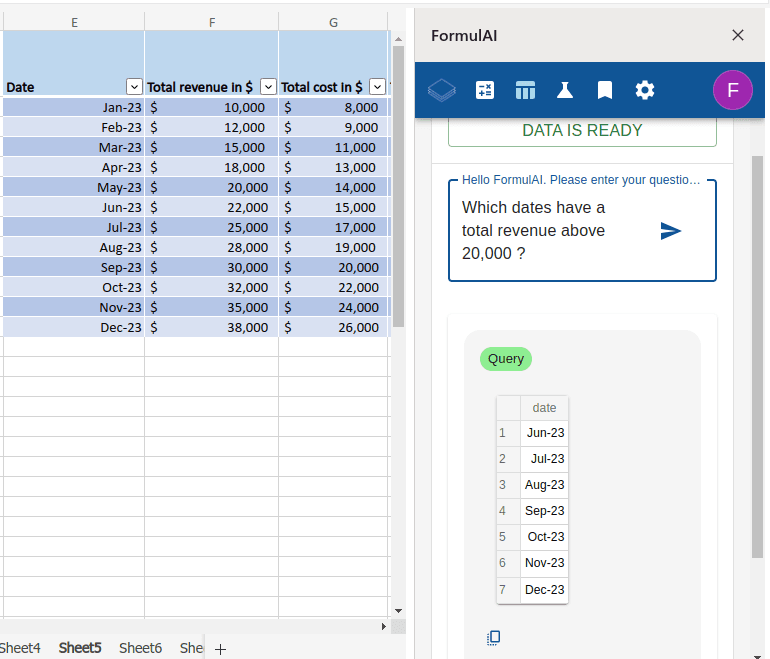Switch to the Sheet6 tab
Screen dimensions: 770x659
coord(140,648)
